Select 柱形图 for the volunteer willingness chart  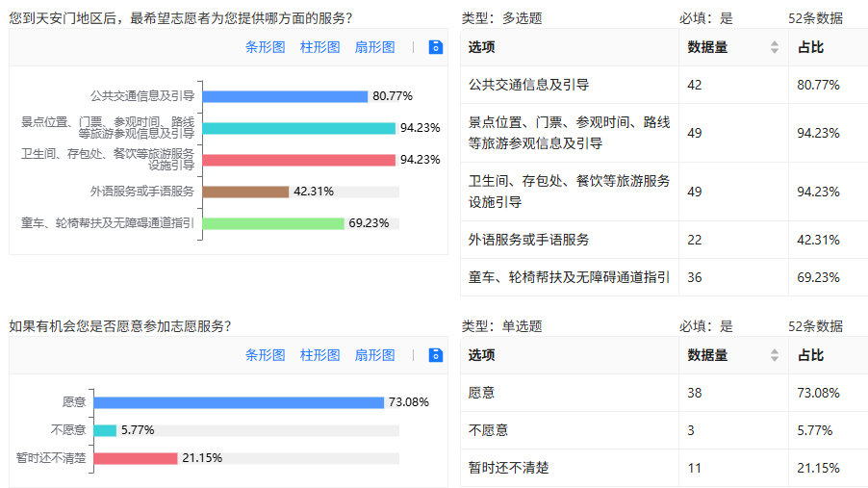tap(319, 355)
